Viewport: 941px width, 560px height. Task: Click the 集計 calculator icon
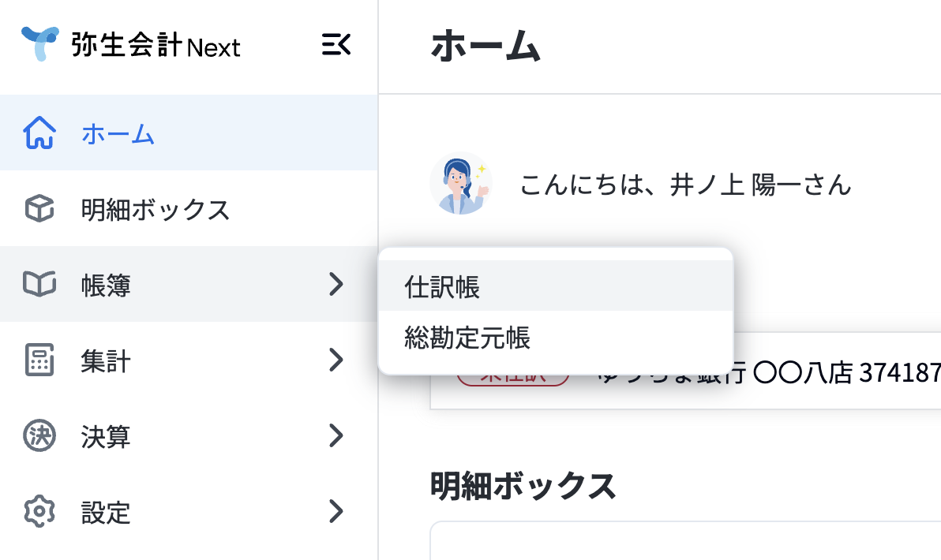[x=39, y=360]
